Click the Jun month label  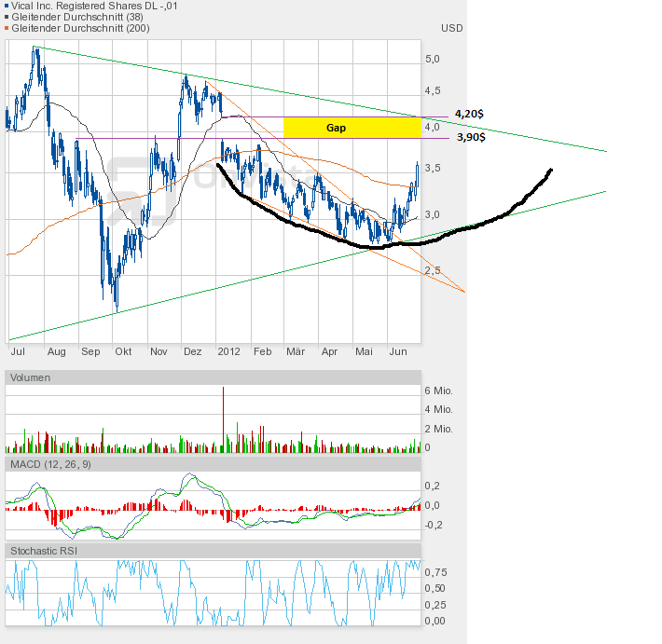[398, 351]
